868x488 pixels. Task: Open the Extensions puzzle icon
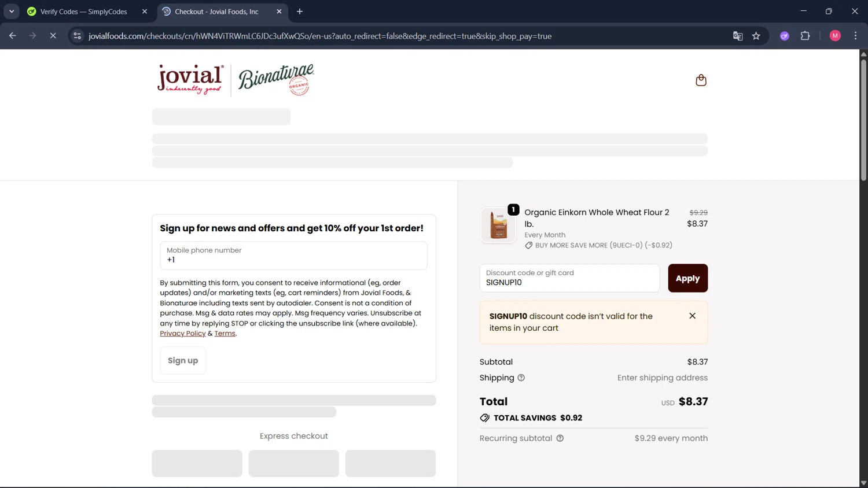(x=805, y=36)
